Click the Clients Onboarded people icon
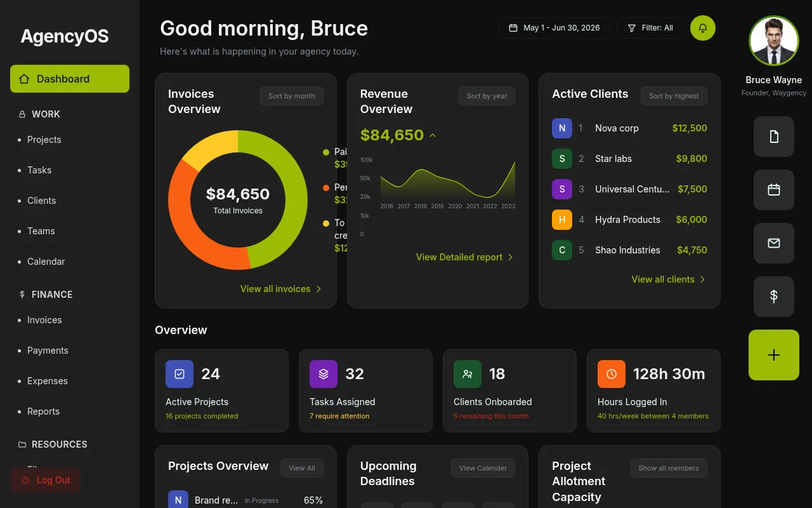 tap(468, 374)
